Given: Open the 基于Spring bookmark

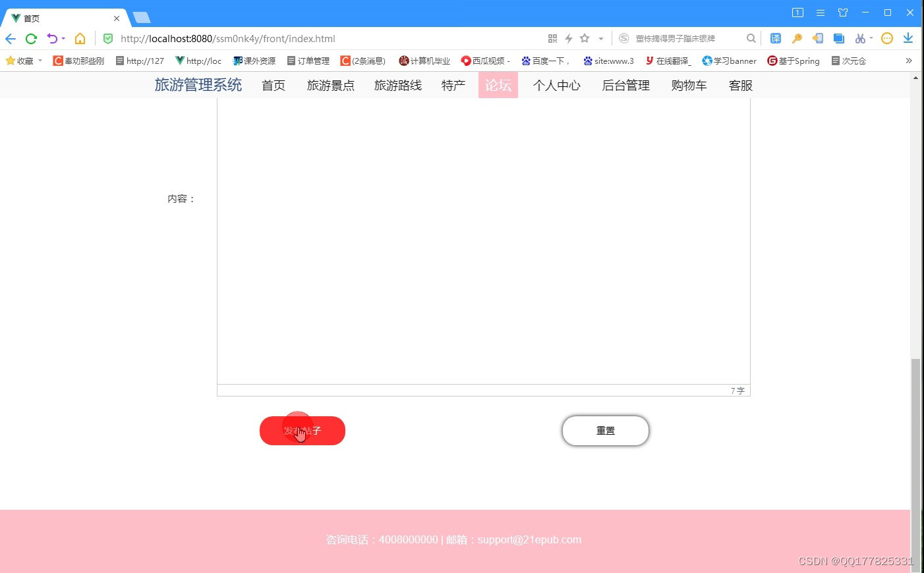Looking at the screenshot, I should tap(794, 61).
